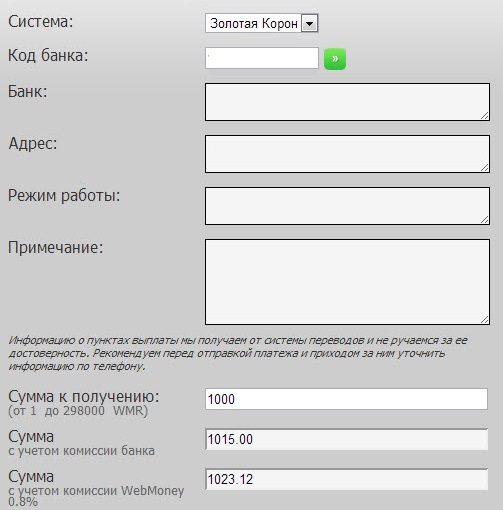503x510 pixels.
Task: Focus the Код банка input field
Action: click(x=262, y=58)
